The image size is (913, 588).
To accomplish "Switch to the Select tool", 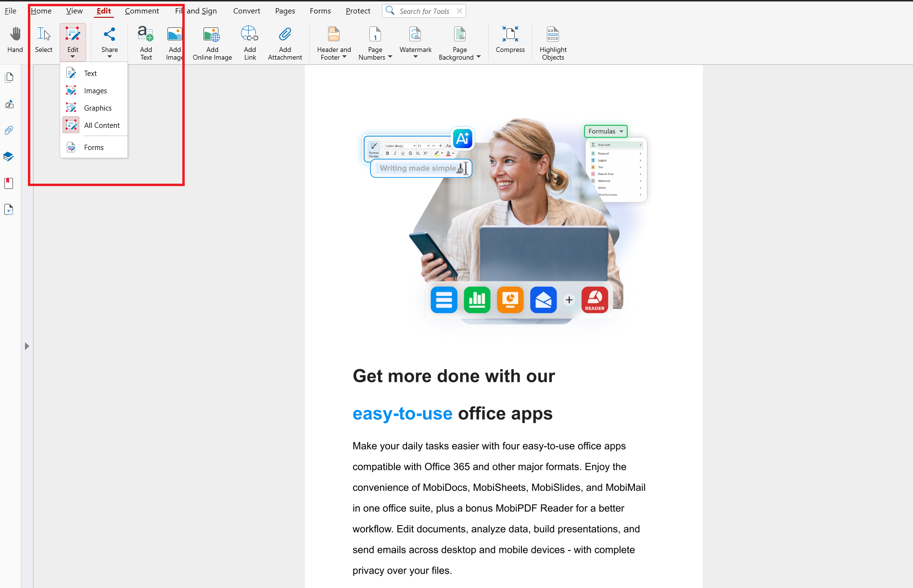I will [43, 41].
